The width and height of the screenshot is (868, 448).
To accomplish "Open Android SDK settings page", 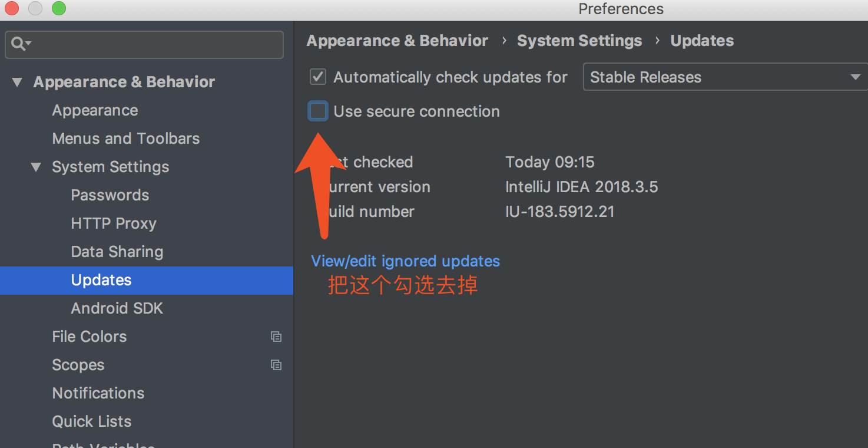I will tap(117, 308).
